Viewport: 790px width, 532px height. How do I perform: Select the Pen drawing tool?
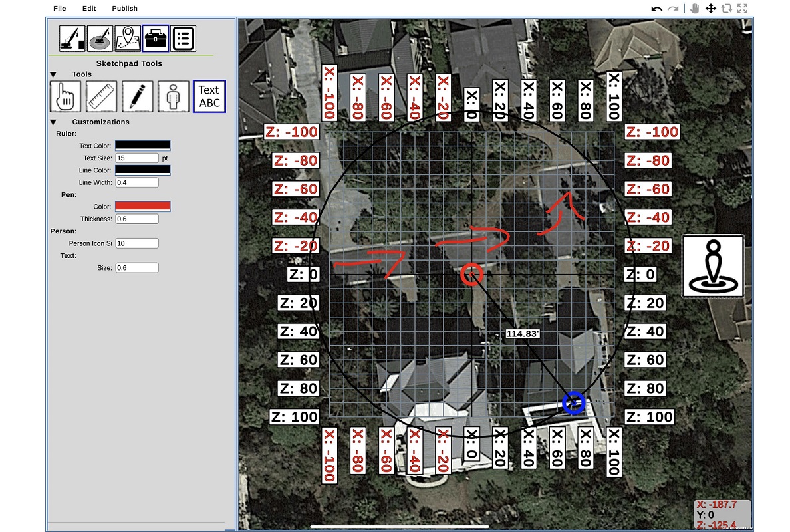pyautogui.click(x=138, y=96)
